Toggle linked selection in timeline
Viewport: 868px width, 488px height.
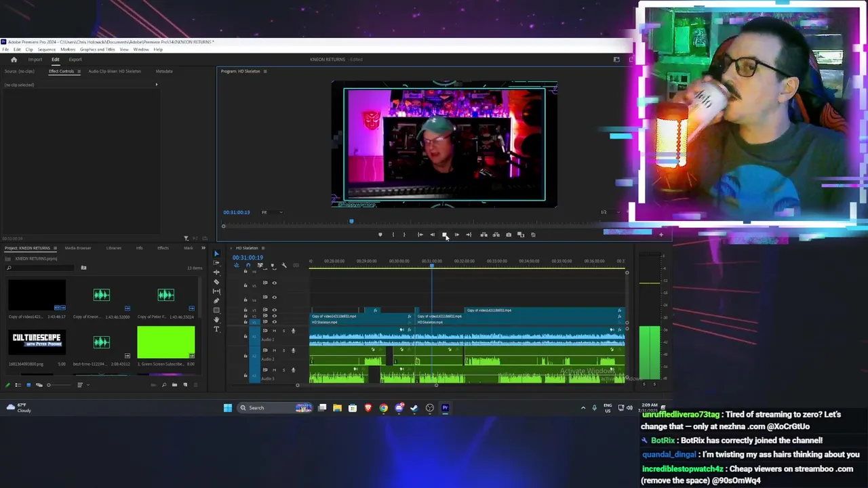tap(260, 265)
